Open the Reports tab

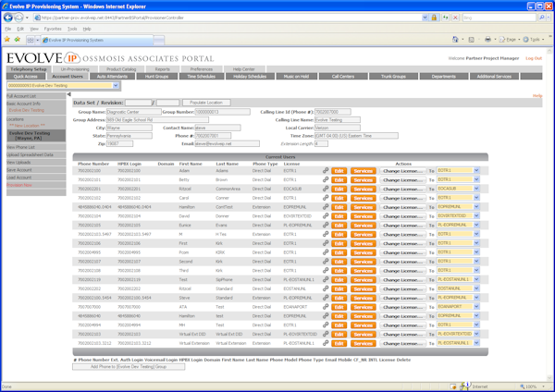pos(162,69)
